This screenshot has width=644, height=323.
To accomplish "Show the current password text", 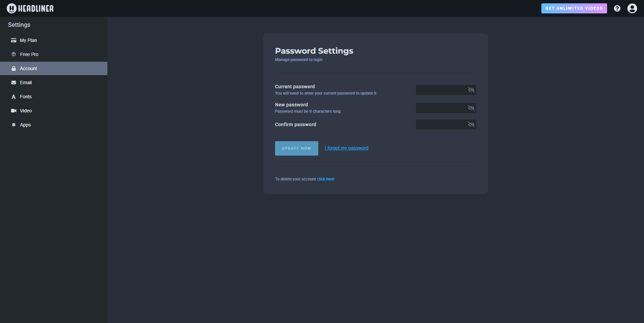I will pos(471,90).
